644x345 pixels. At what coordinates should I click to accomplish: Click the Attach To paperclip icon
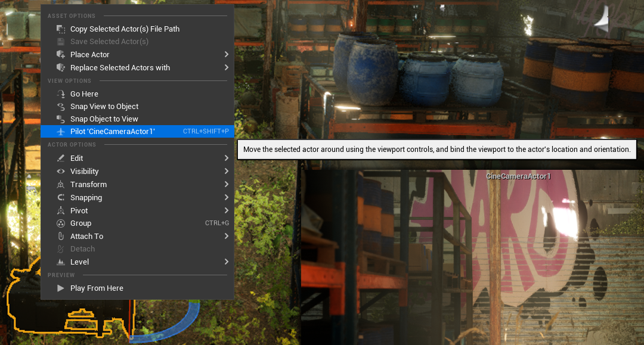point(61,237)
